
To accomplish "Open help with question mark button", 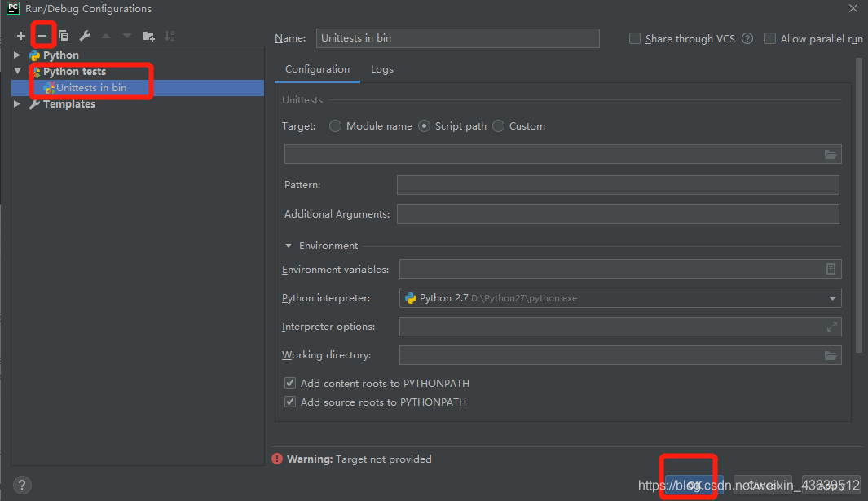I will 21,485.
